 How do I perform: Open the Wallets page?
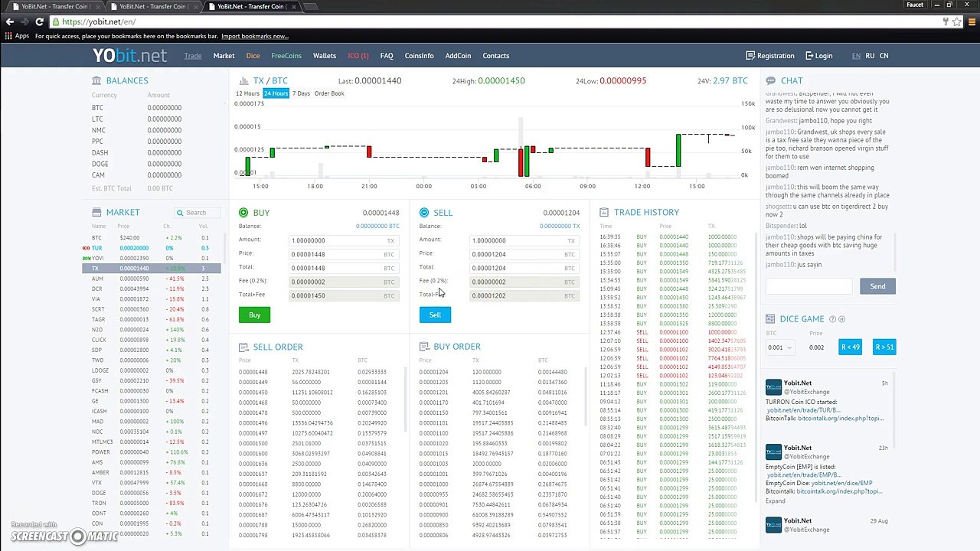coord(325,55)
